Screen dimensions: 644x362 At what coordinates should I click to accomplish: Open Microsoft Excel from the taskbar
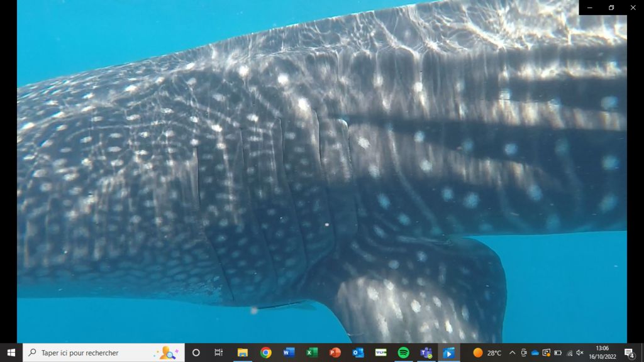312,353
